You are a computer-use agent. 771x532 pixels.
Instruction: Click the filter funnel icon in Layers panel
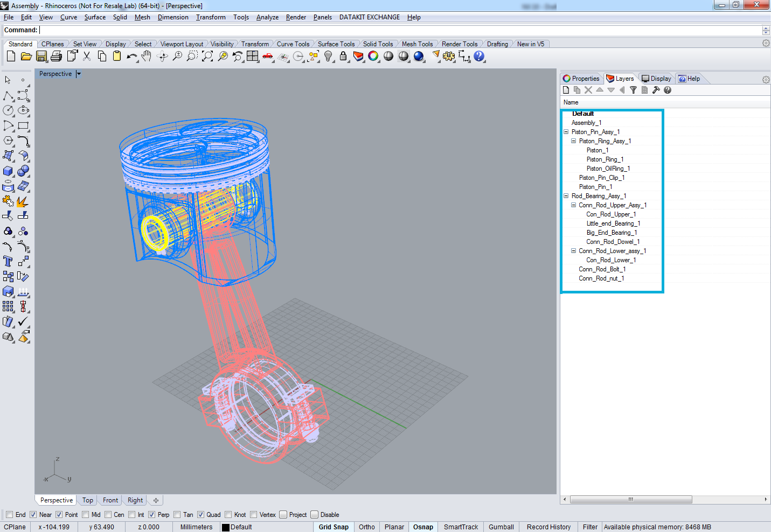coord(634,90)
